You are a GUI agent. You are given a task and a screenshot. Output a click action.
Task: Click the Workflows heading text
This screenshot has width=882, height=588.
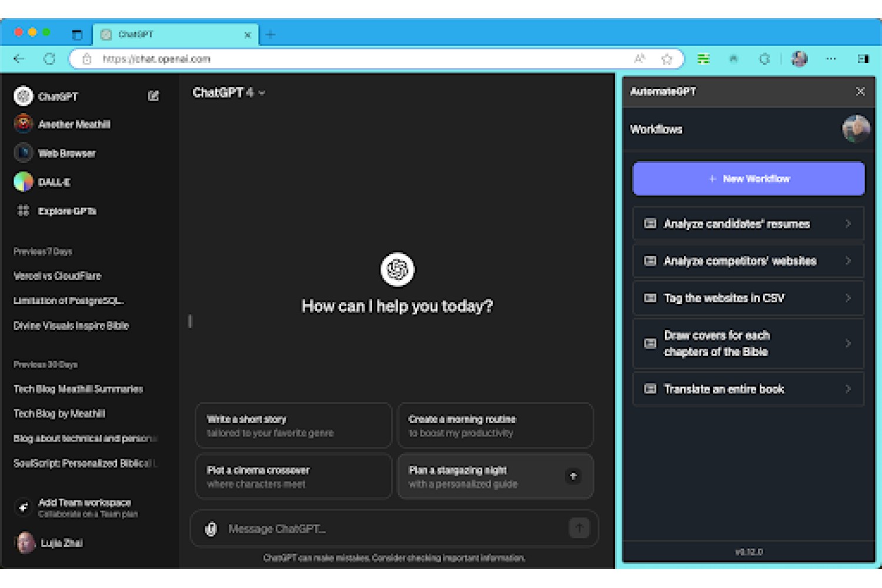click(656, 129)
